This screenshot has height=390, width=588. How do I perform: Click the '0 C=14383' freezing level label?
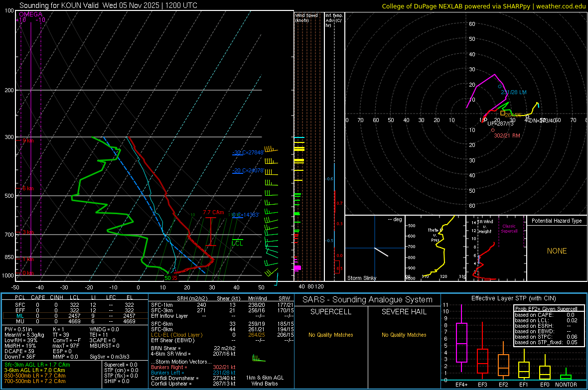click(246, 215)
